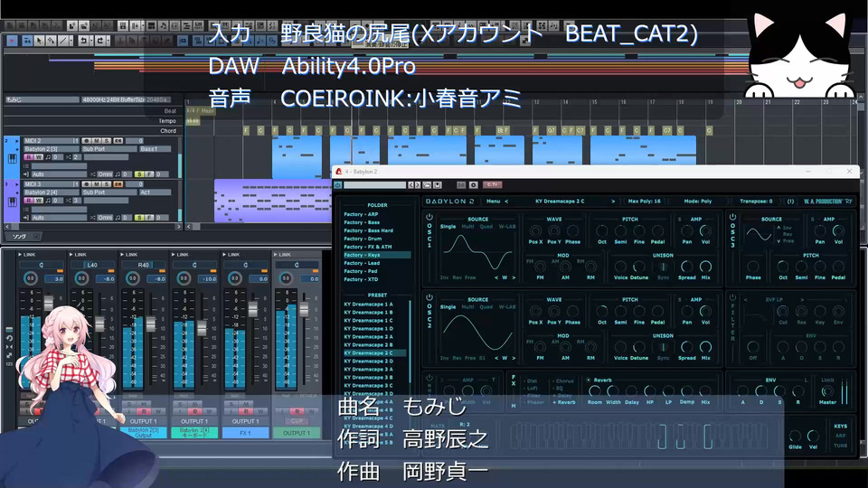Click next waveform arrow in OSC 1
The width and height of the screenshot is (868, 488).
[x=514, y=277]
